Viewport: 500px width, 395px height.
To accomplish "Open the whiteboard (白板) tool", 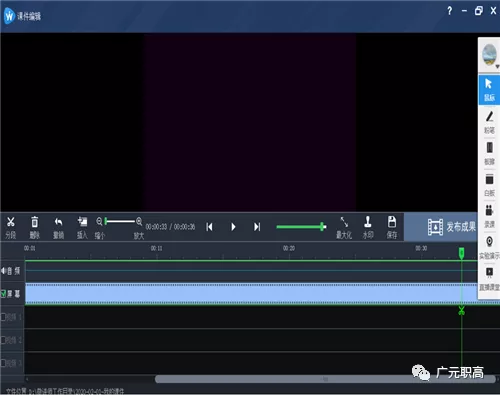I will click(489, 185).
